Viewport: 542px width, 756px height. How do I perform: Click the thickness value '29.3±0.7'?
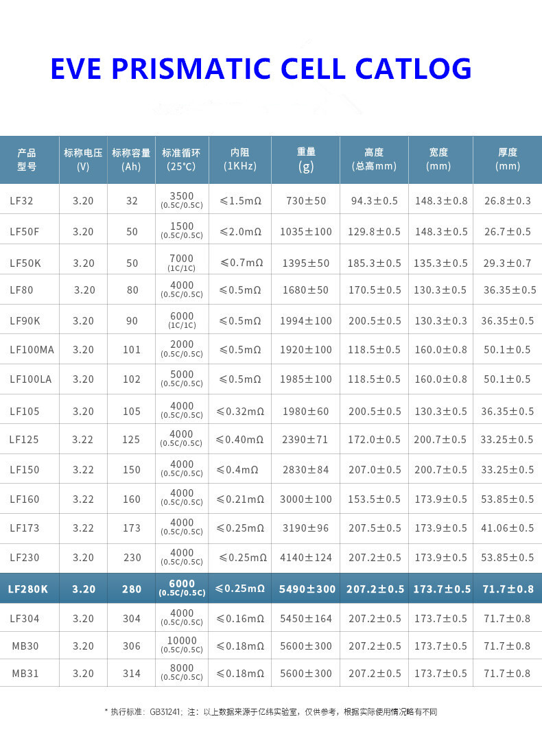[x=507, y=263]
